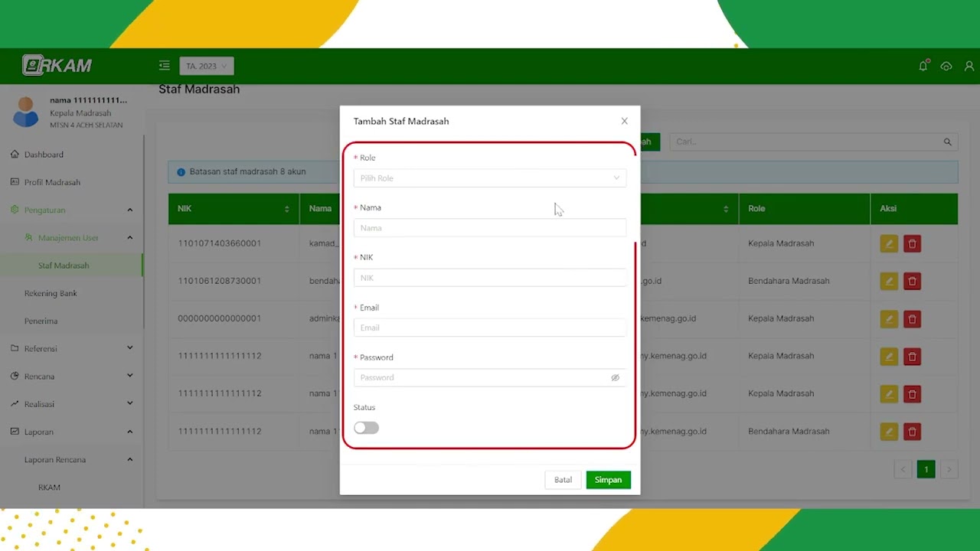Screen dimensions: 980x551
Task: Click the Email input field
Action: click(490, 328)
